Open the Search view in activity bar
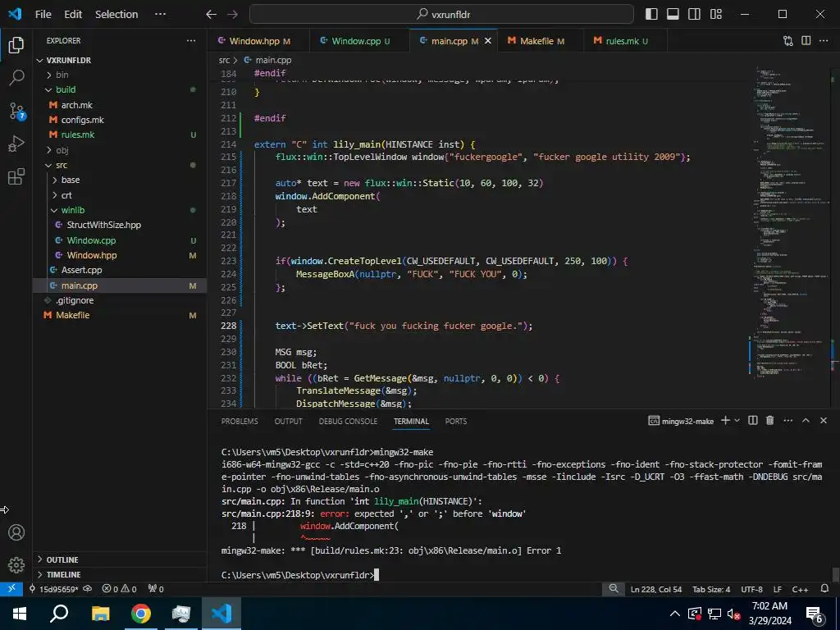The width and height of the screenshot is (840, 630). 16,78
